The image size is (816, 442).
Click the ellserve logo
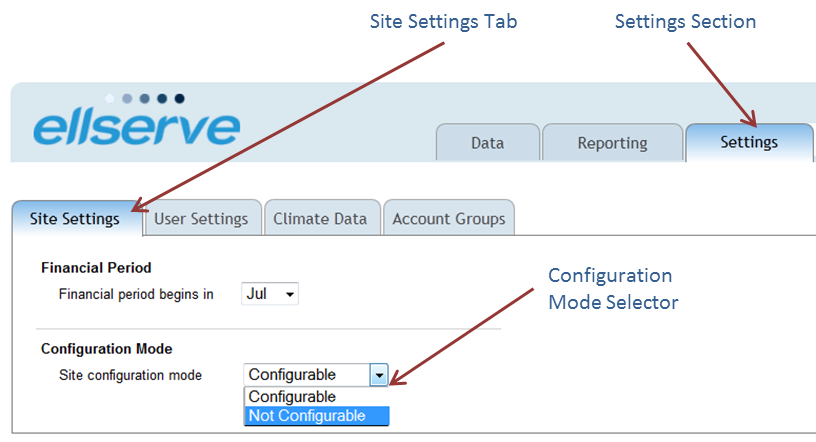[136, 130]
